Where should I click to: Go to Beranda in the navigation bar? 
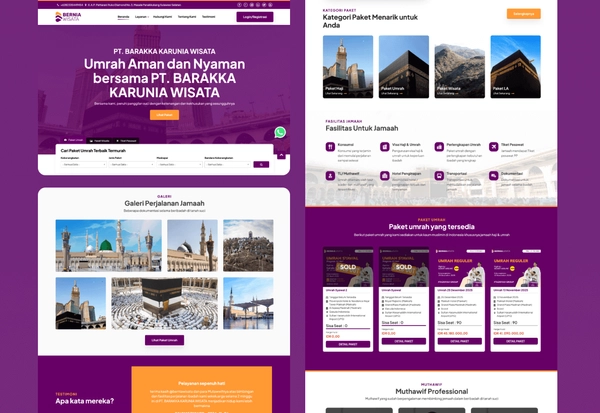(123, 17)
